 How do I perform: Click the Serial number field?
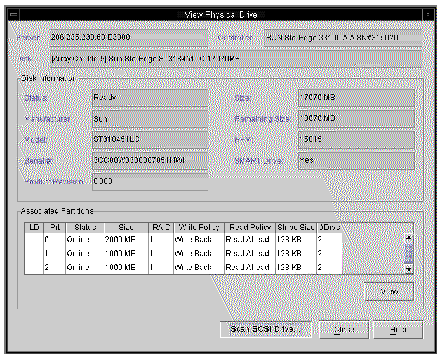150,161
